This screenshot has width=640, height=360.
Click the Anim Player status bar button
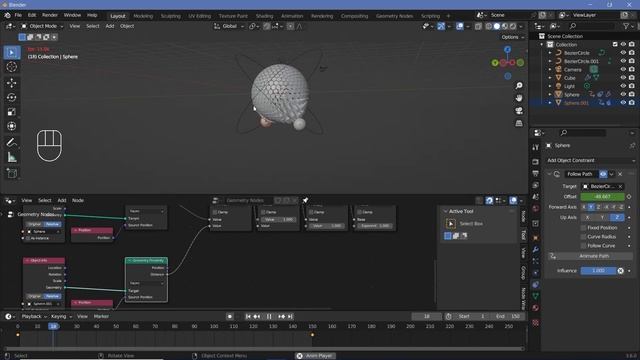[x=315, y=356]
